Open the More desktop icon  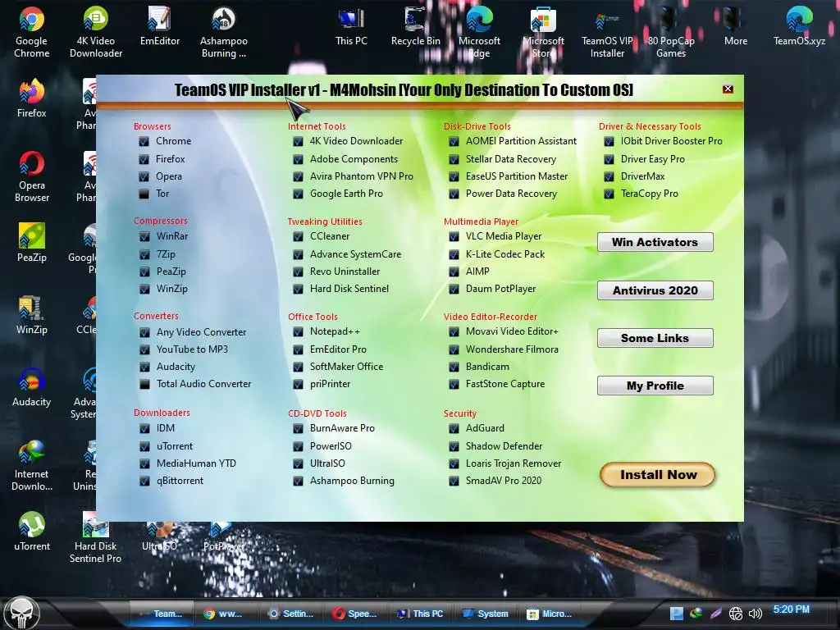click(x=736, y=27)
